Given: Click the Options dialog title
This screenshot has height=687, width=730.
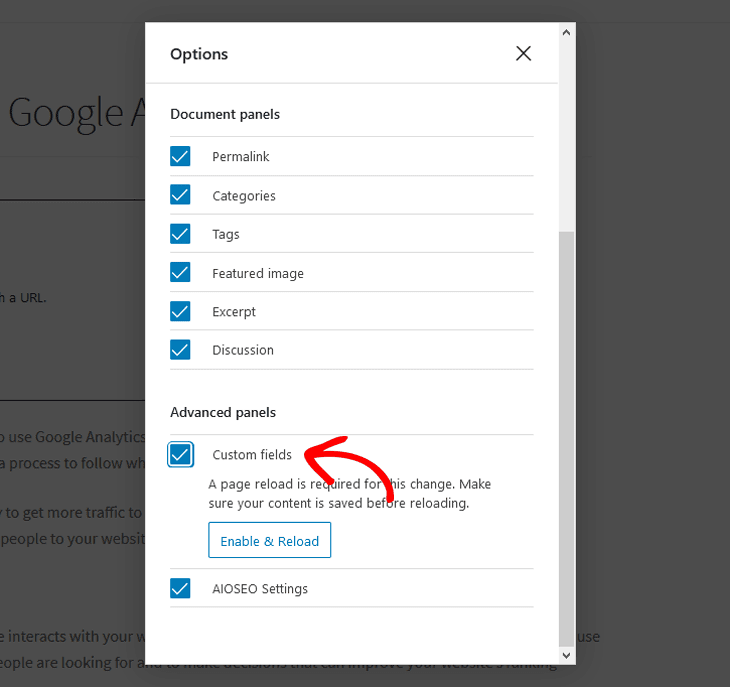Looking at the screenshot, I should point(199,54).
